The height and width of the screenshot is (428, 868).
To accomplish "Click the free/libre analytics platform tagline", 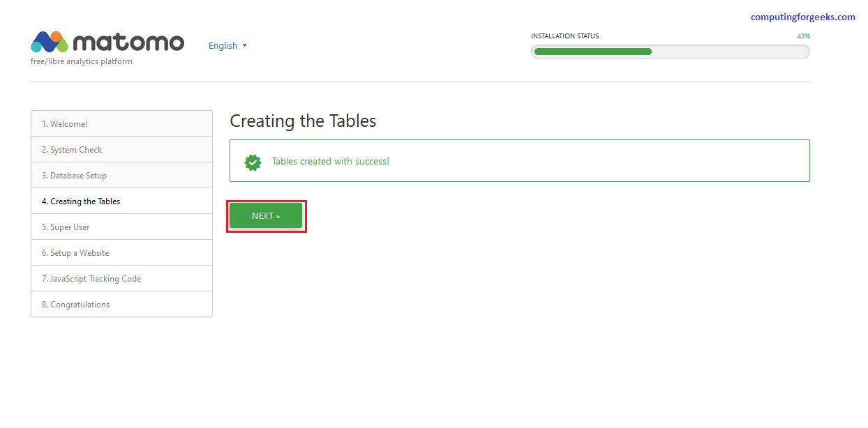I will tap(82, 61).
